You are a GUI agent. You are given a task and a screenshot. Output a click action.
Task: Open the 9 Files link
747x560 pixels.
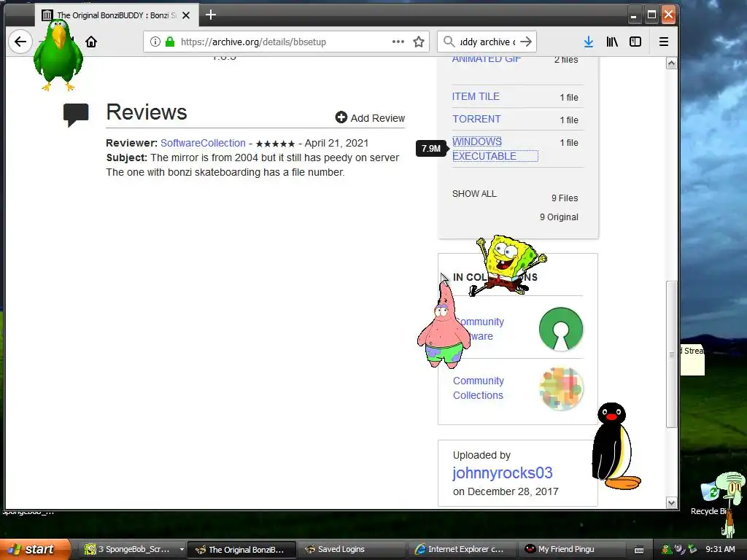[x=565, y=198]
